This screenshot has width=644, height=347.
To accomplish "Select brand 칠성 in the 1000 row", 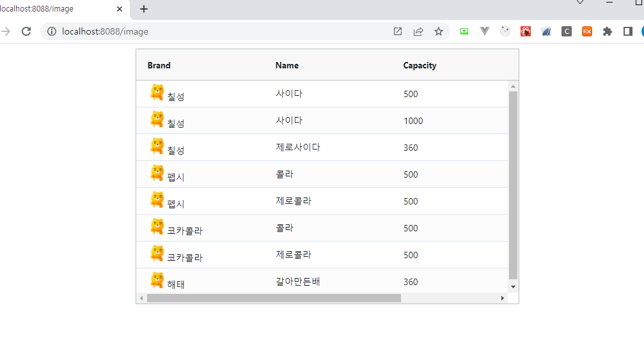I will [x=176, y=123].
